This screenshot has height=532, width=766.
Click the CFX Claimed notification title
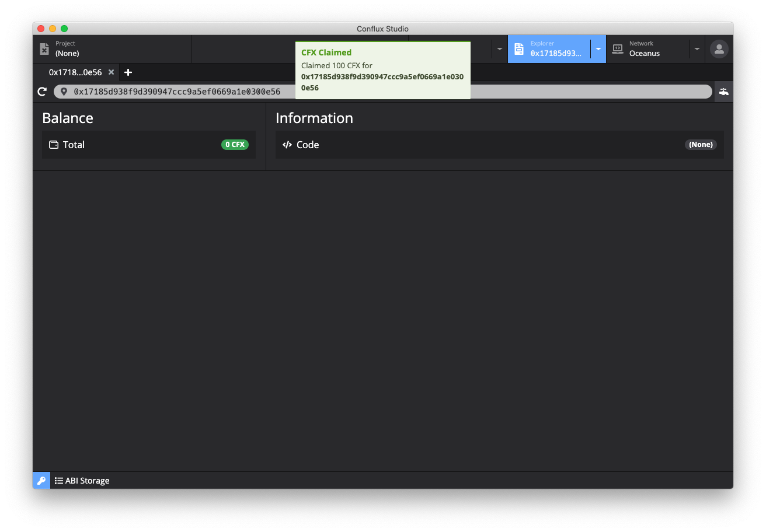point(326,52)
